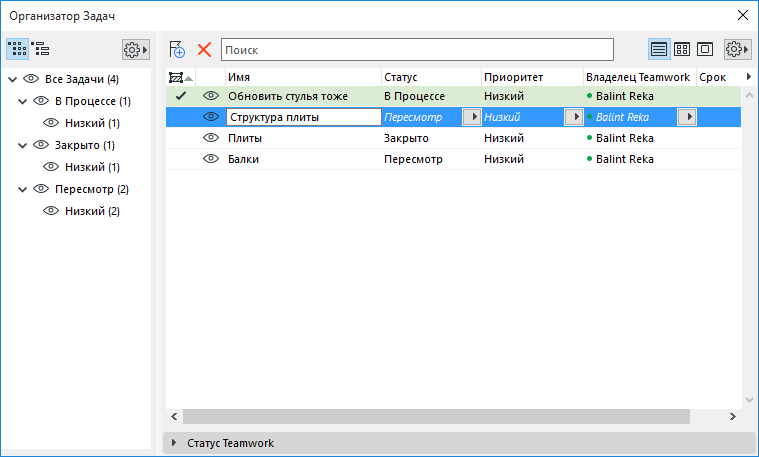Viewport: 759px width, 457px height.
Task: Open the Владелец dropdown of Структура плиты
Action: 687,117
